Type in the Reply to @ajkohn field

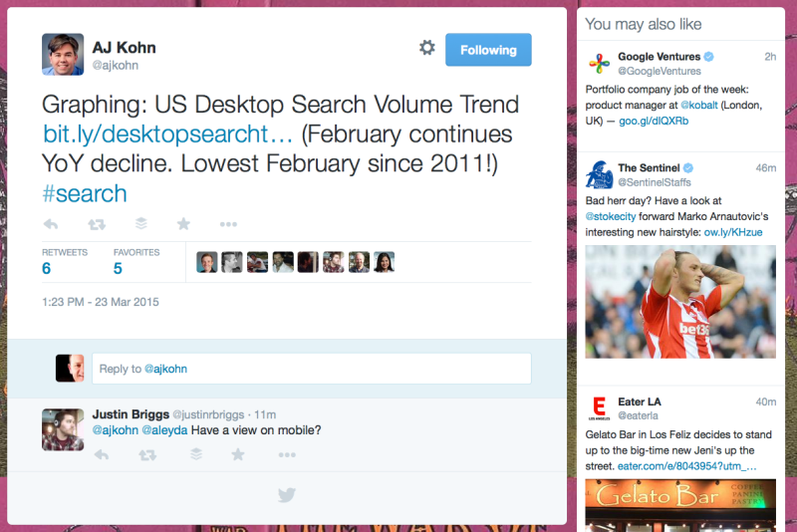pyautogui.click(x=311, y=369)
